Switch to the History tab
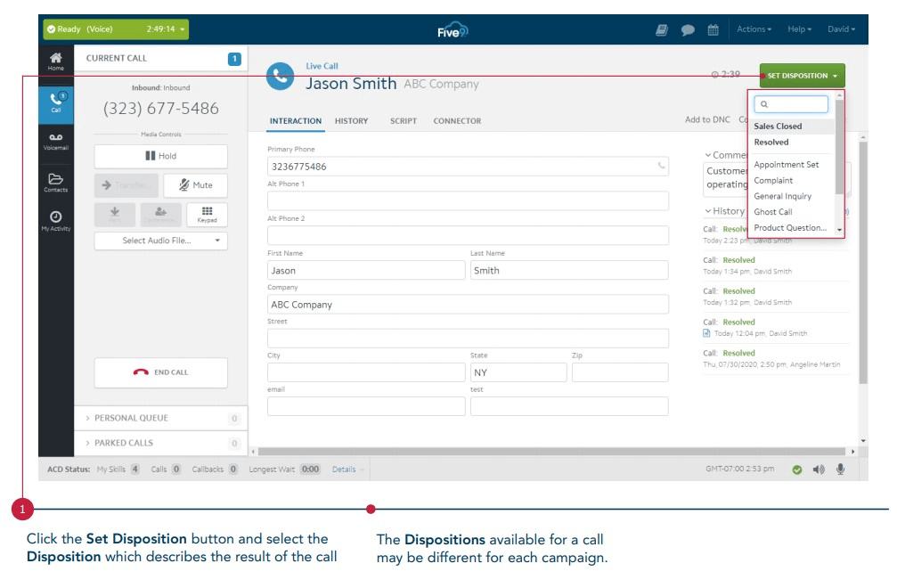This screenshot has height=588, width=897. [x=352, y=121]
